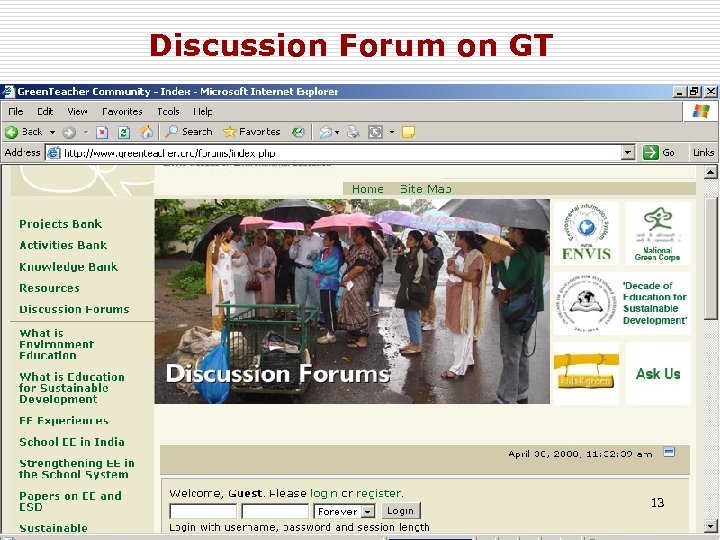Open the Ask Us link

pos(658,373)
